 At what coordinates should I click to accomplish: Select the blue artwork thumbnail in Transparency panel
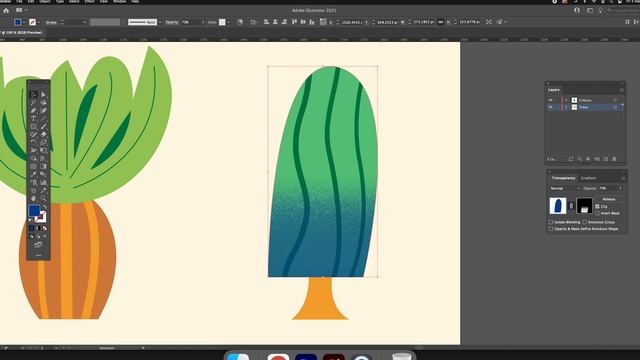(558, 206)
